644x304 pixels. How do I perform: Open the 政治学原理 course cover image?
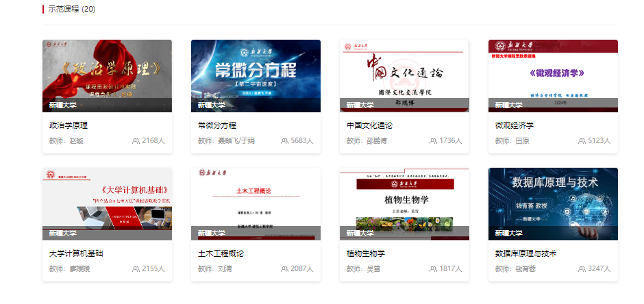point(107,75)
